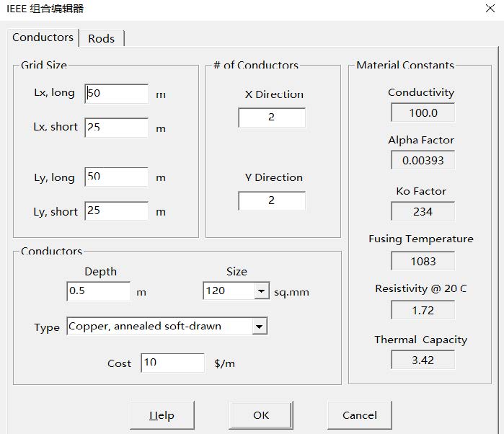Click the conductor Depth field
The image size is (504, 434).
point(98,291)
